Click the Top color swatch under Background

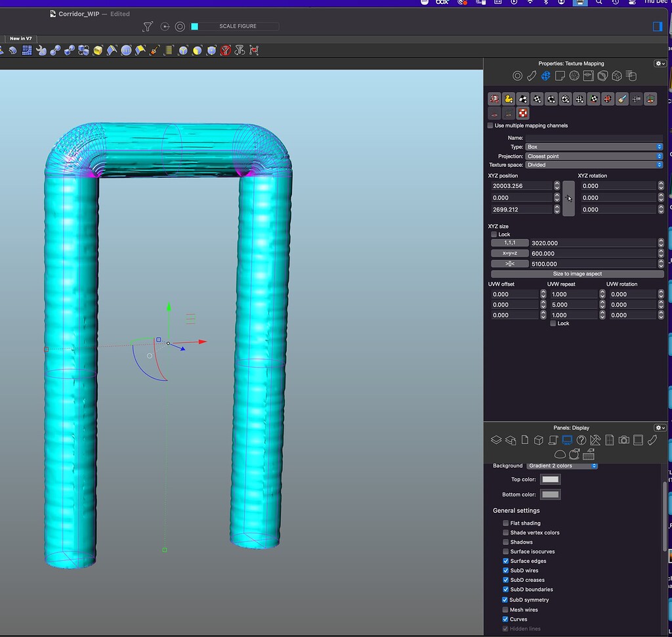[550, 479]
